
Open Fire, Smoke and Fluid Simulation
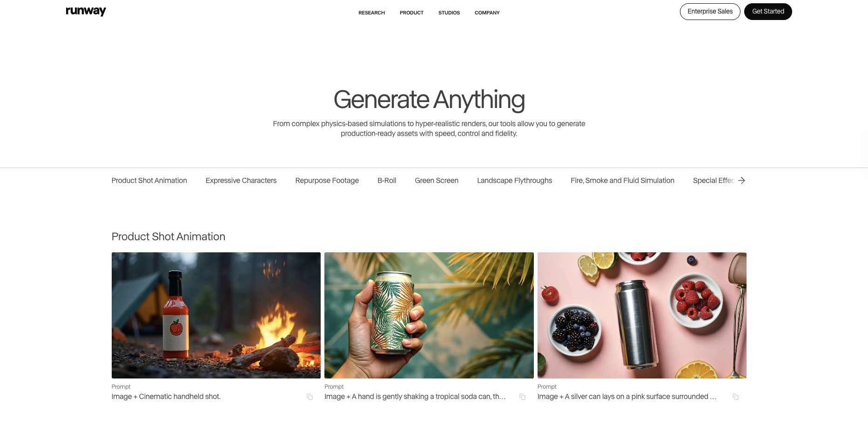(622, 181)
